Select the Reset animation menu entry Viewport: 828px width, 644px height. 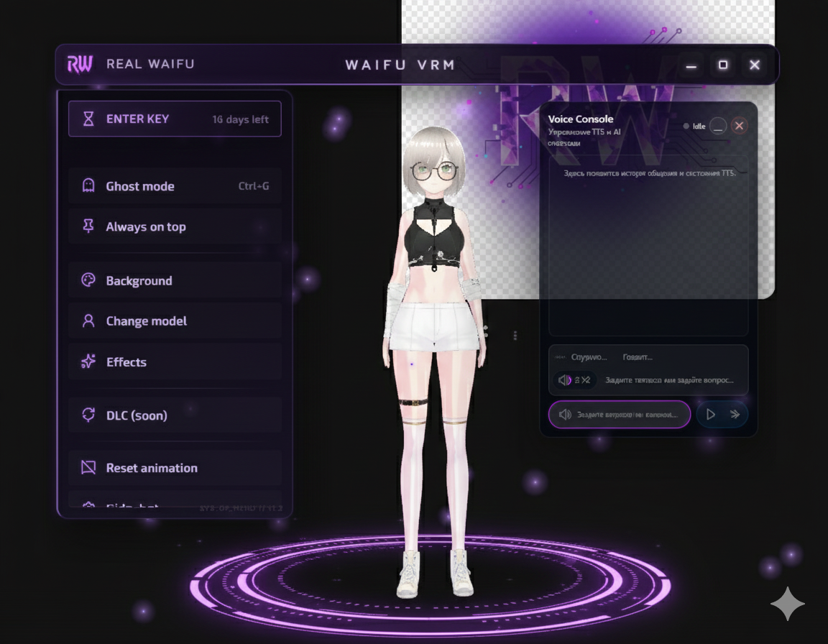175,468
